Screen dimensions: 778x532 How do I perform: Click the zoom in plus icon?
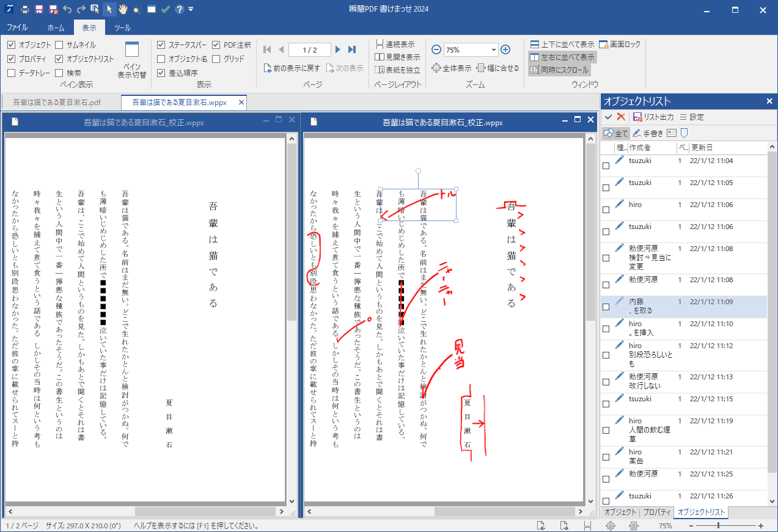505,50
